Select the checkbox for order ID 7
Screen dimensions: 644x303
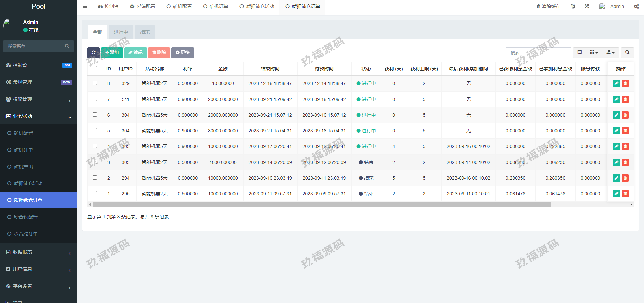tap(95, 99)
